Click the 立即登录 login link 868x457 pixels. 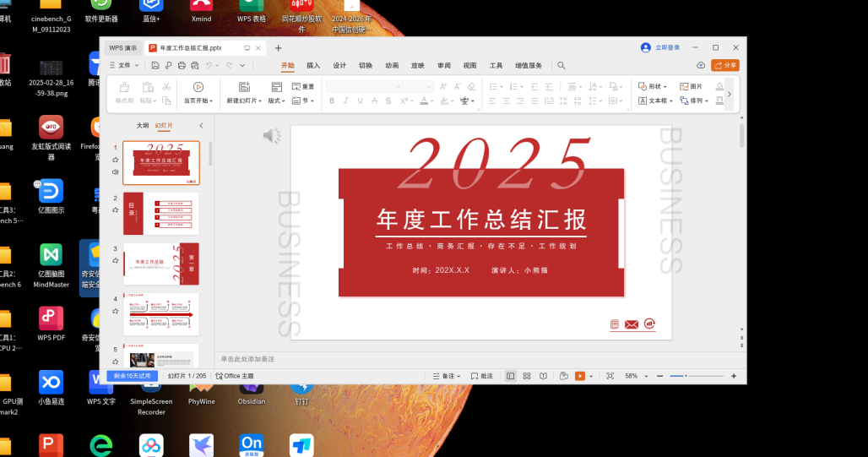pyautogui.click(x=661, y=48)
